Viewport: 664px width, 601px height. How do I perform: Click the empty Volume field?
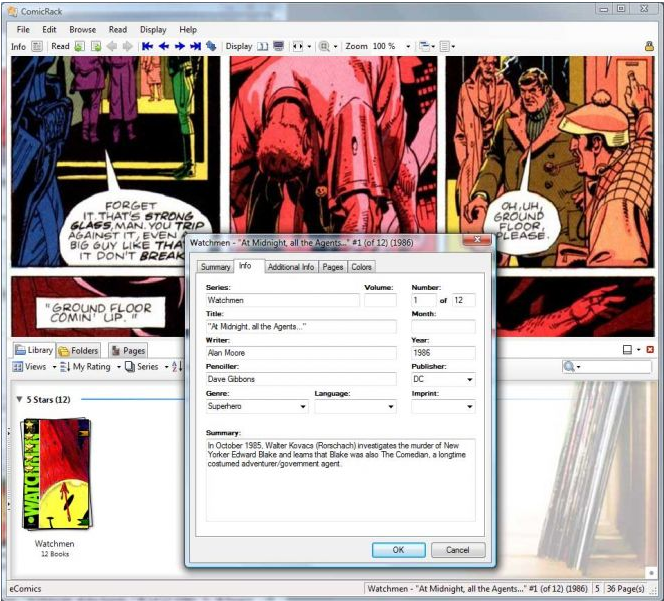[x=380, y=300]
